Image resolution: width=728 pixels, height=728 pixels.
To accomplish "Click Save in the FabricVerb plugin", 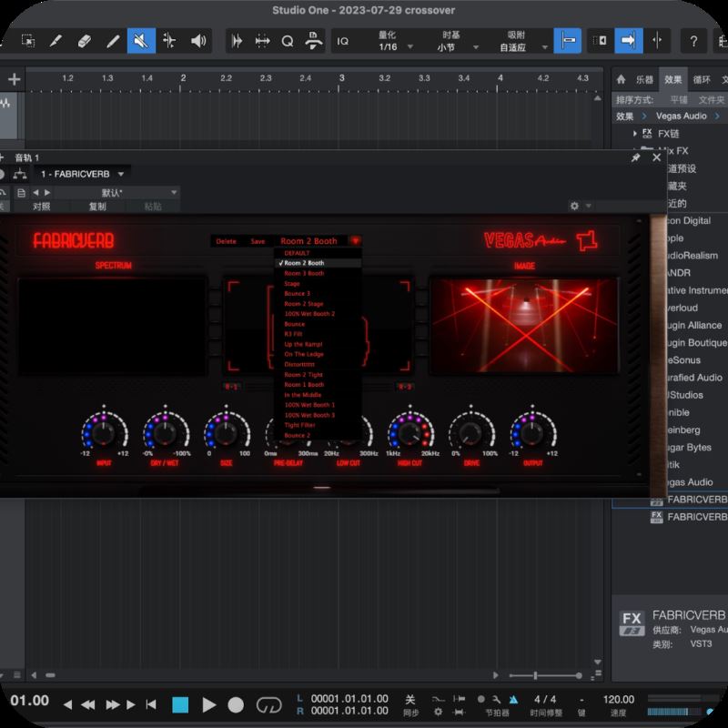I will 258,240.
